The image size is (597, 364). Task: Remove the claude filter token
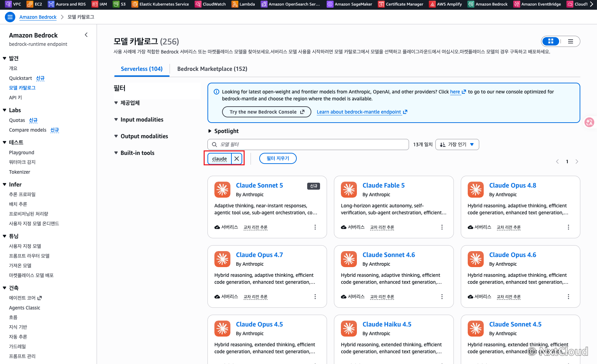click(237, 159)
